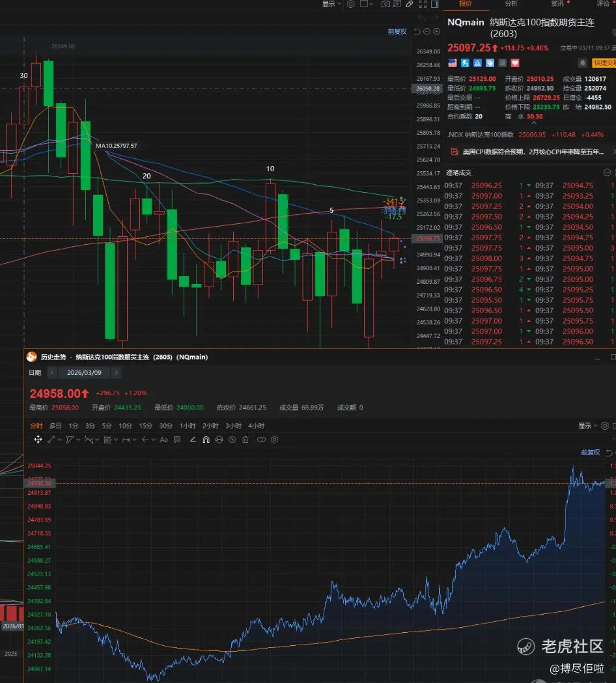The width and height of the screenshot is (616, 683).
Task: Expand arrow tool options dropdown
Action: (x=153, y=440)
